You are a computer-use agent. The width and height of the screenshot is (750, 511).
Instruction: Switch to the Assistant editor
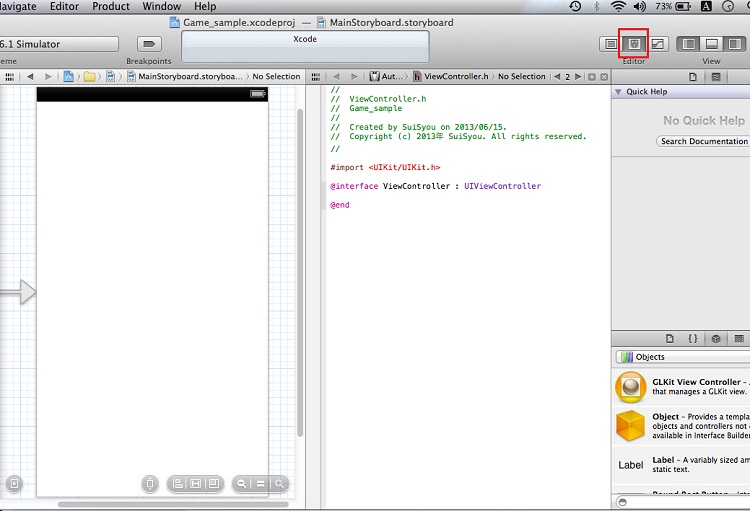tap(633, 44)
